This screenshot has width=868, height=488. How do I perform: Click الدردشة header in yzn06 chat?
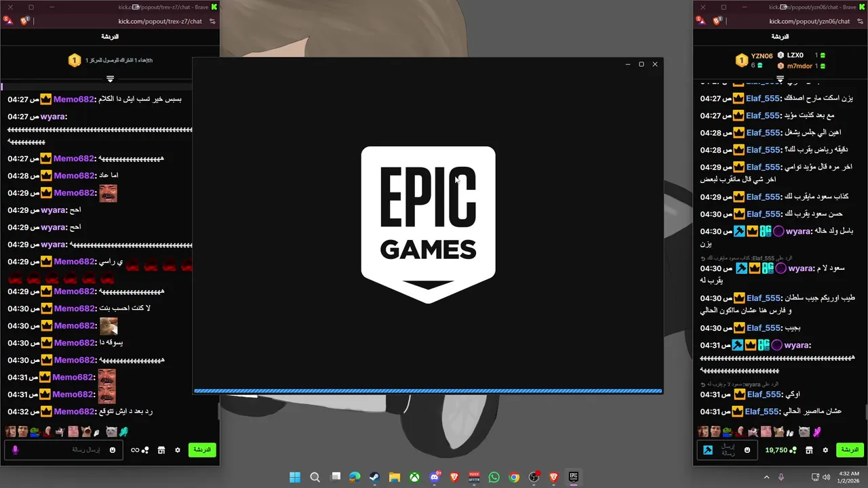pos(780,37)
